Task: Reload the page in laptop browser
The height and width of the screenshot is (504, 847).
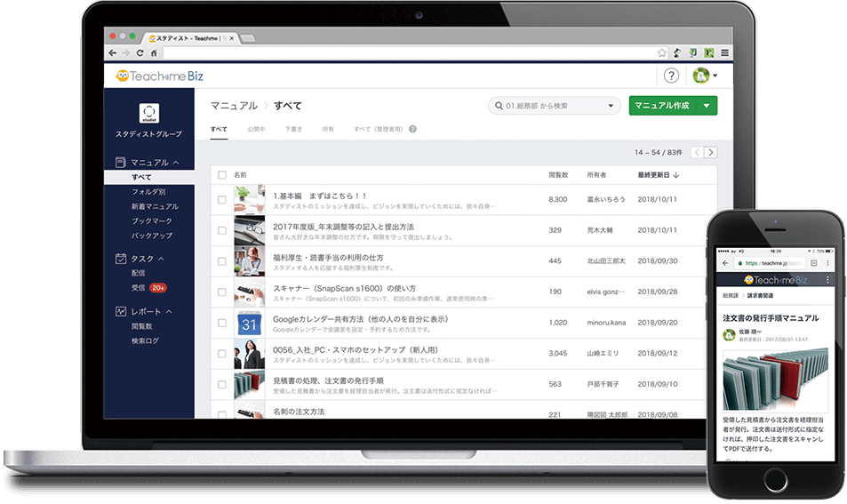Action: click(x=140, y=53)
